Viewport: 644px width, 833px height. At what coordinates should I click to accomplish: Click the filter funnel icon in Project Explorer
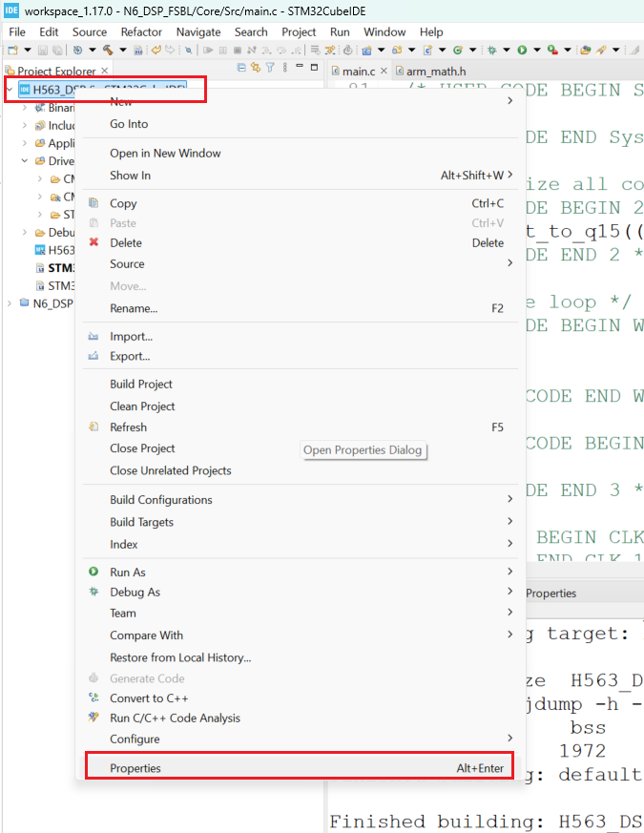[x=270, y=68]
